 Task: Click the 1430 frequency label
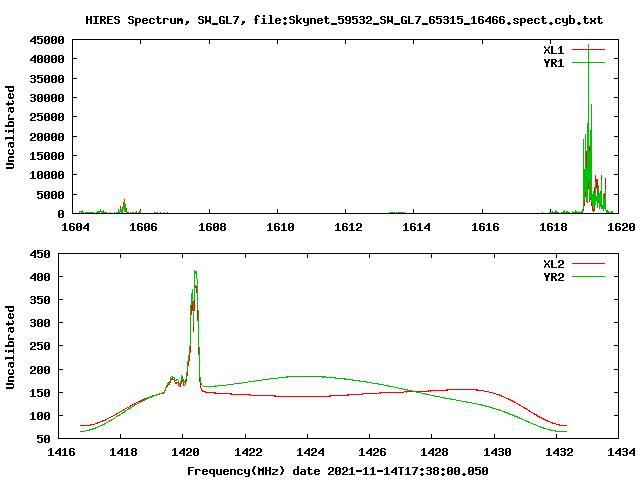497,452
